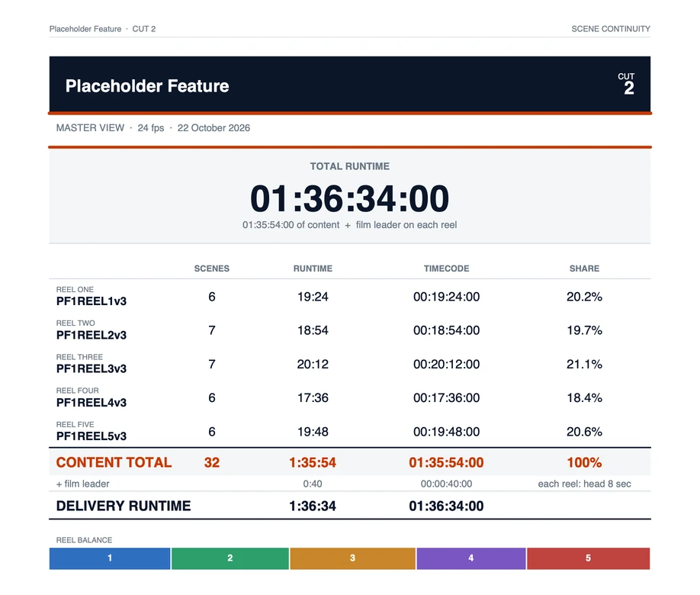Click the TOTAL RUNTIME label
The image size is (700, 595).
349,166
